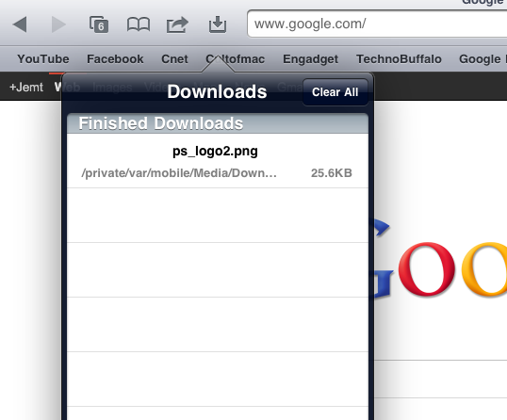Open the Cnet bookmark

point(174,59)
